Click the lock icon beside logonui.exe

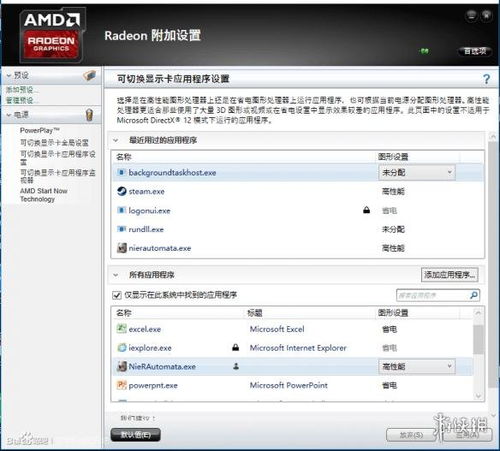point(366,210)
